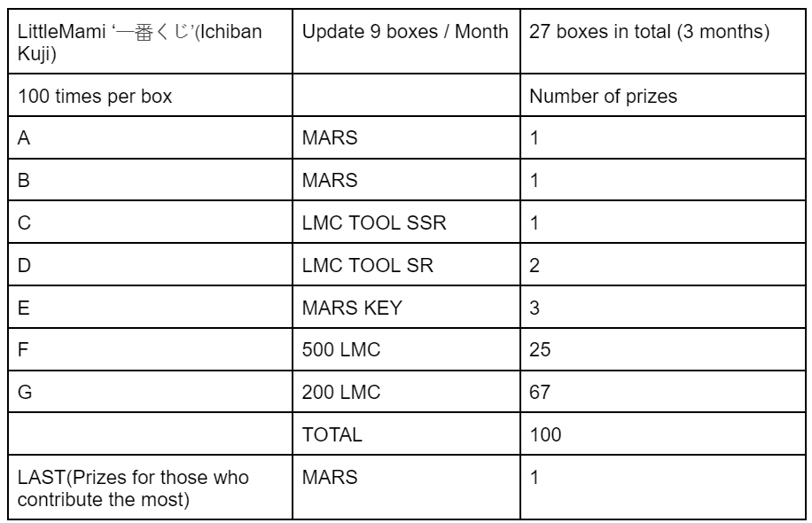Select the 'MARS KEY' prize cell

406,307
